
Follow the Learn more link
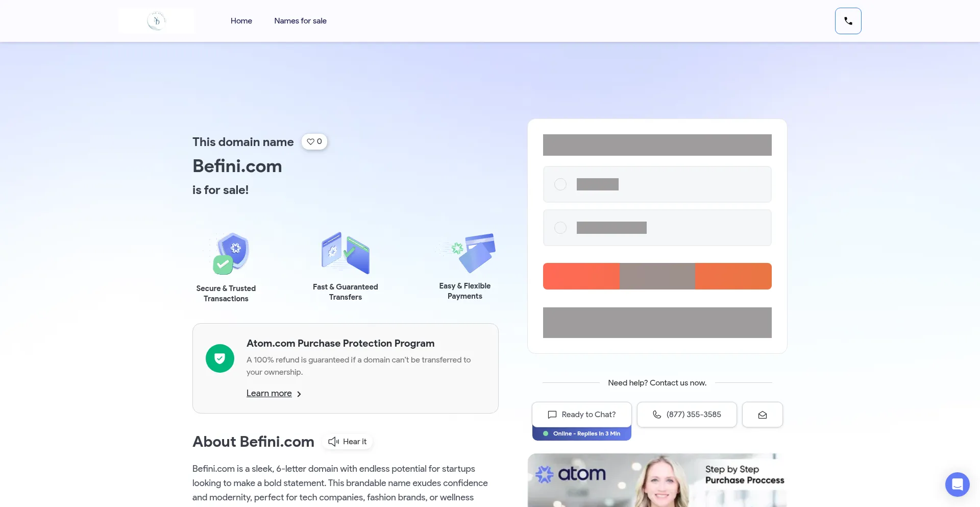(x=269, y=393)
